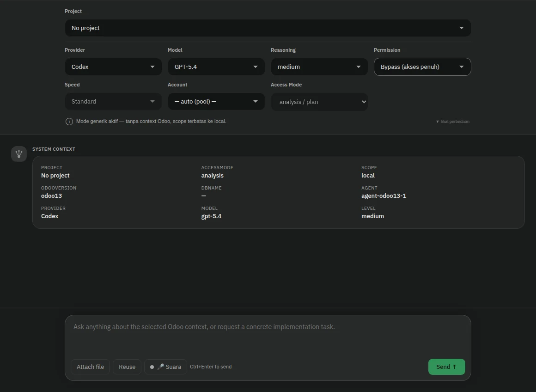Click the DBNAME dash value
536x392 pixels.
(x=204, y=196)
